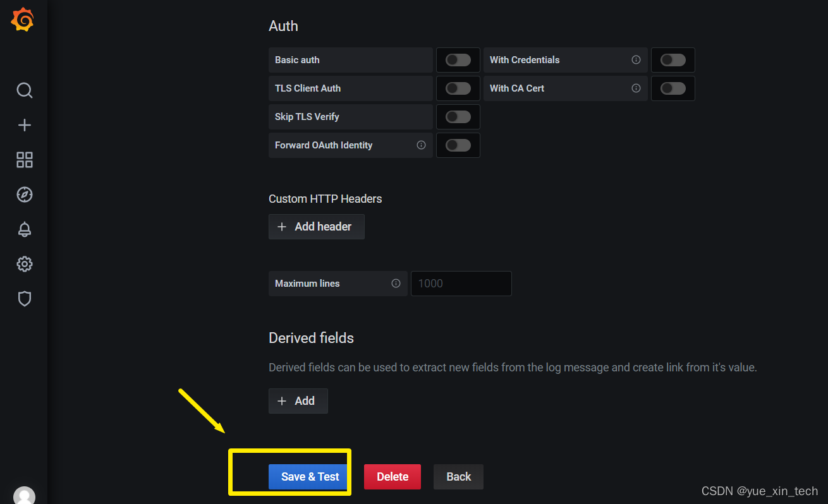
Task: Enable the With Credentials switch
Action: click(673, 60)
